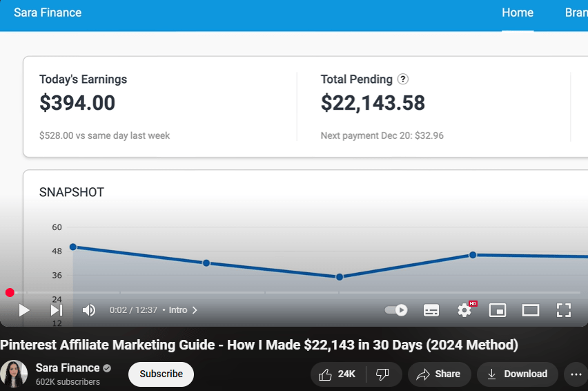The image size is (588, 391).
Task: Switch to miniplayer mode
Action: 498,310
